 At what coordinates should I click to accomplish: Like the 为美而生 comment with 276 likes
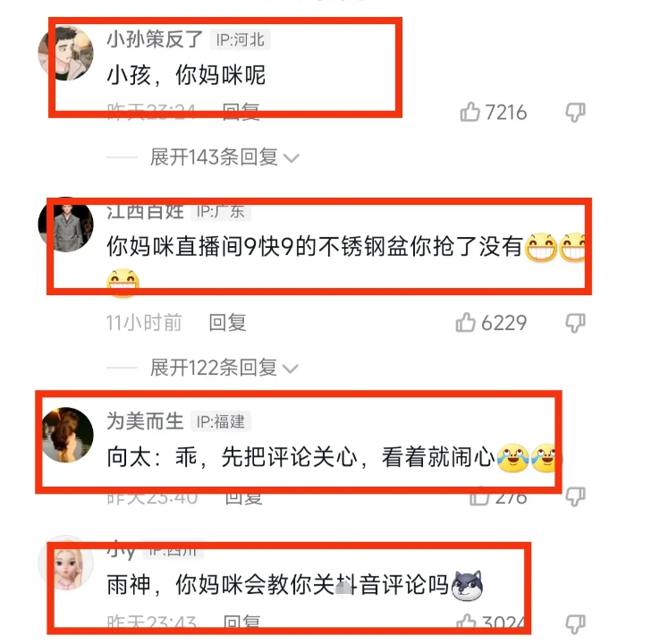pos(479,496)
